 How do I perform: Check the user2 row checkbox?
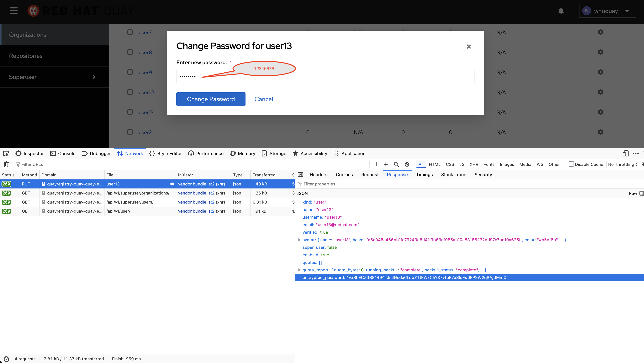(x=130, y=132)
